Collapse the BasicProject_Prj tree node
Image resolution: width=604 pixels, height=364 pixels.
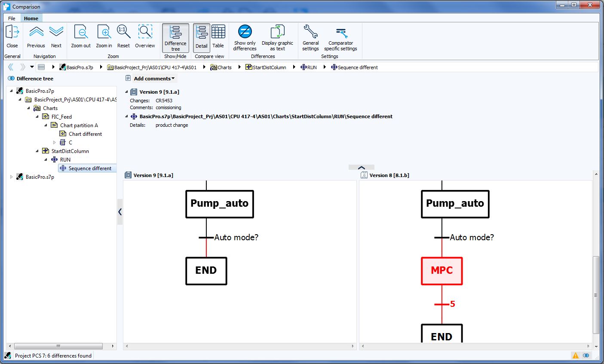click(20, 99)
